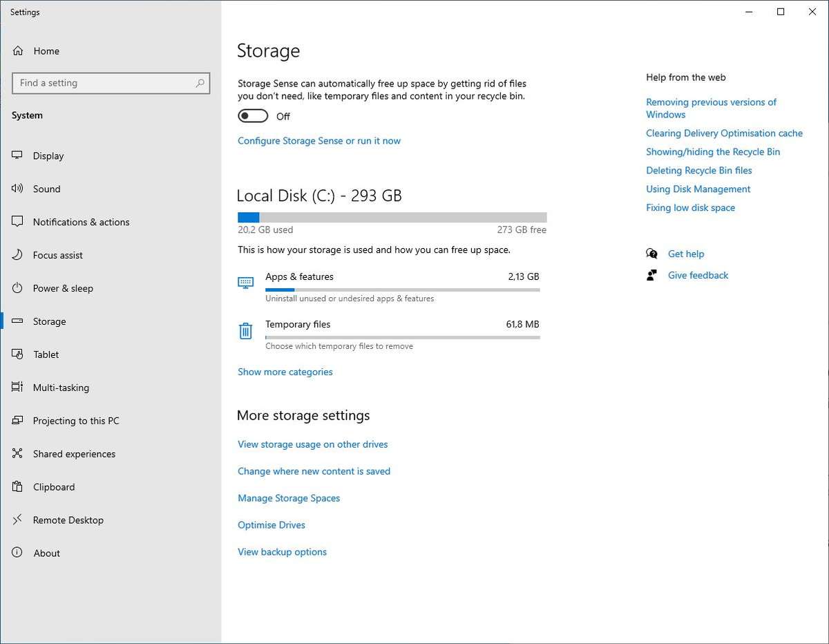The height and width of the screenshot is (644, 829).
Task: Click the Clipboard icon in sidebar
Action: (18, 487)
